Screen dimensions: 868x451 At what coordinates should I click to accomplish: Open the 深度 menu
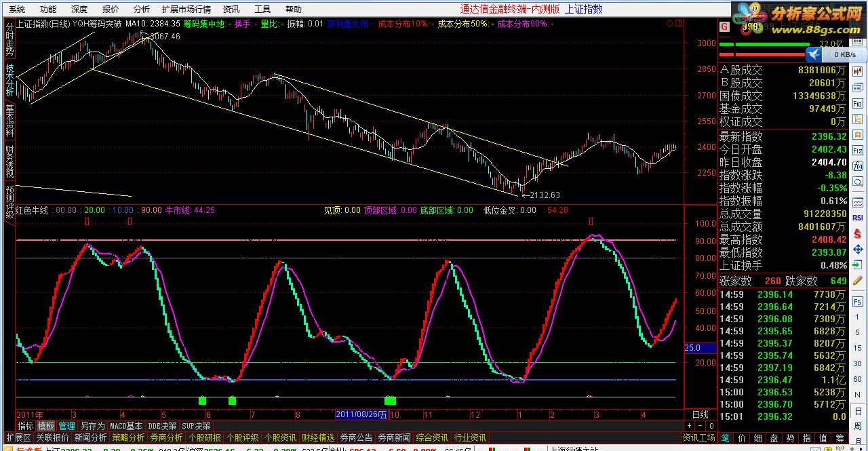79,9
